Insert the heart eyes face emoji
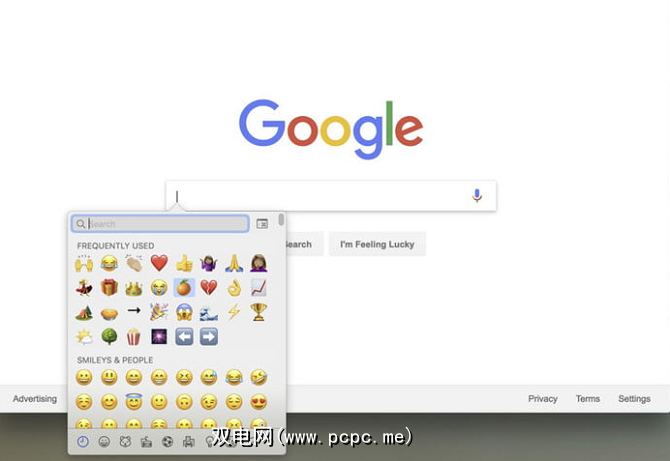 259,402
